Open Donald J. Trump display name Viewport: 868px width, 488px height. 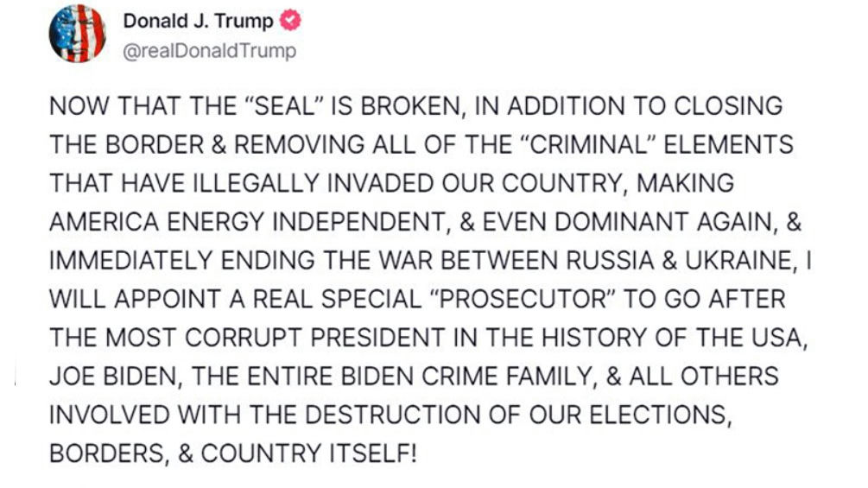(198, 21)
